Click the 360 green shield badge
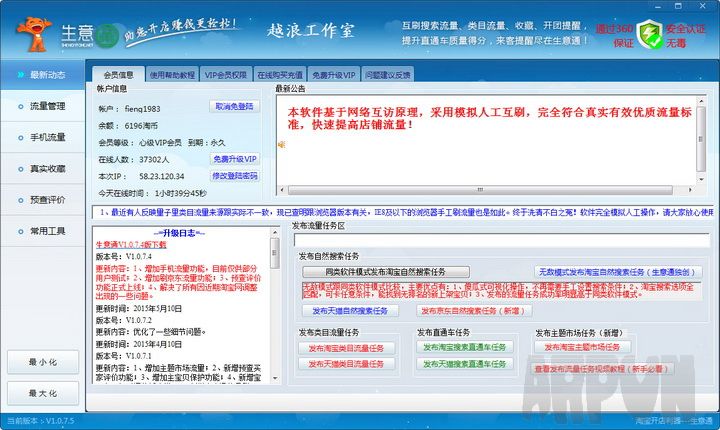The image size is (720, 430). 650,34
